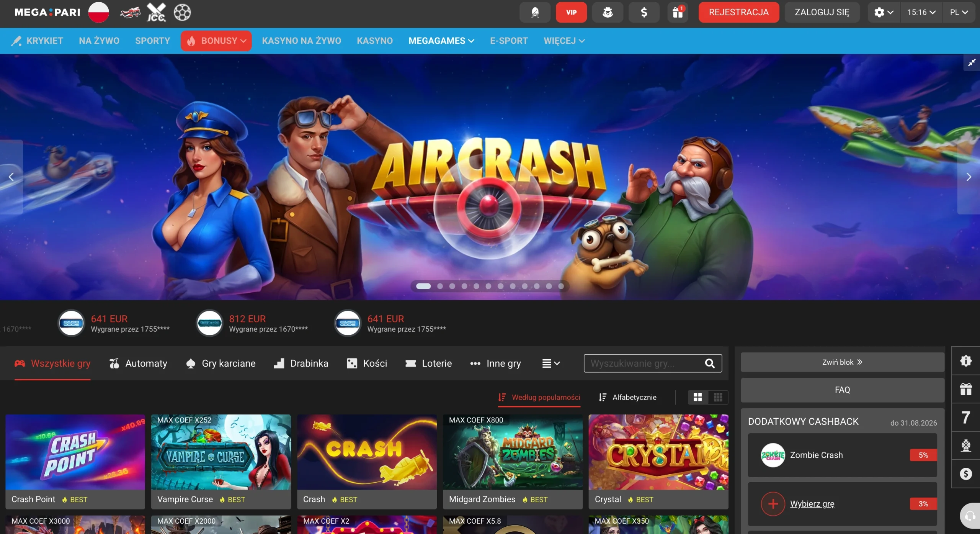Click the search magnifier icon
This screenshot has width=980, height=534.
[x=710, y=363]
